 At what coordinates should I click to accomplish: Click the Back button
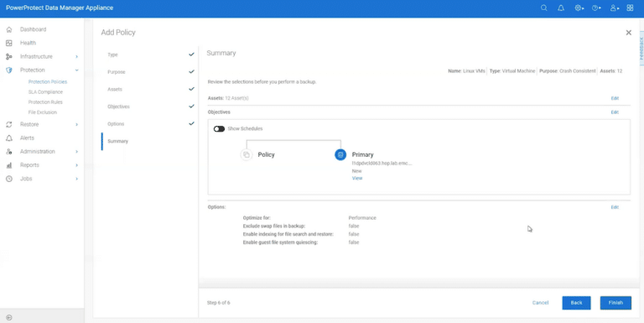pos(576,303)
